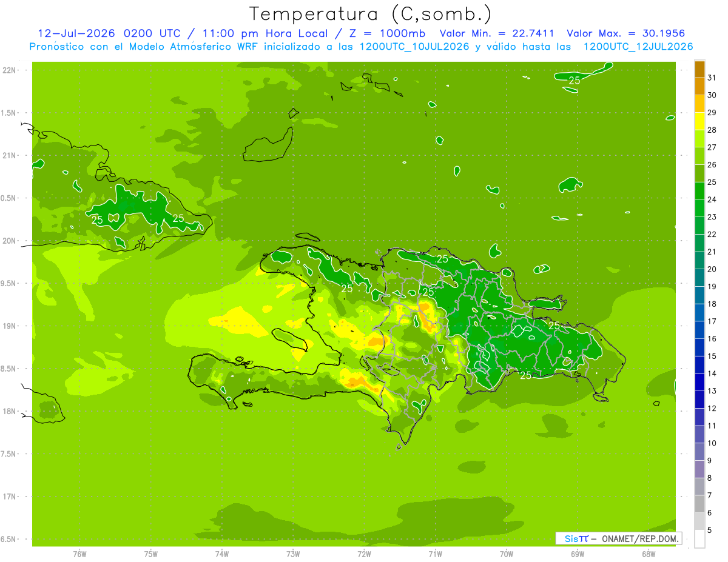This screenshot has height=562, width=728.
Task: Click the '17' colorbar label
Action: coord(712,321)
